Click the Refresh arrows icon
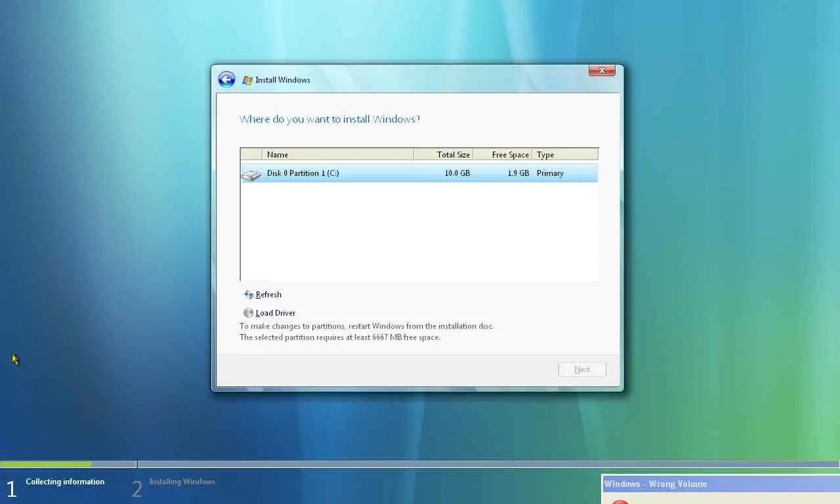The width and height of the screenshot is (840, 504). coord(248,295)
